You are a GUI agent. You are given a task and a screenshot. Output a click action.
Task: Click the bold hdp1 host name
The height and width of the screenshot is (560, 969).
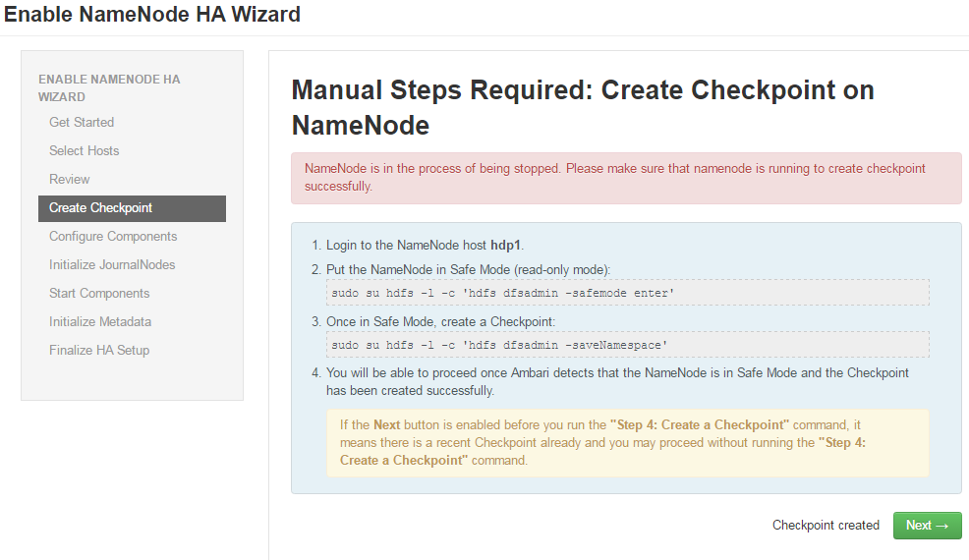pyautogui.click(x=505, y=245)
